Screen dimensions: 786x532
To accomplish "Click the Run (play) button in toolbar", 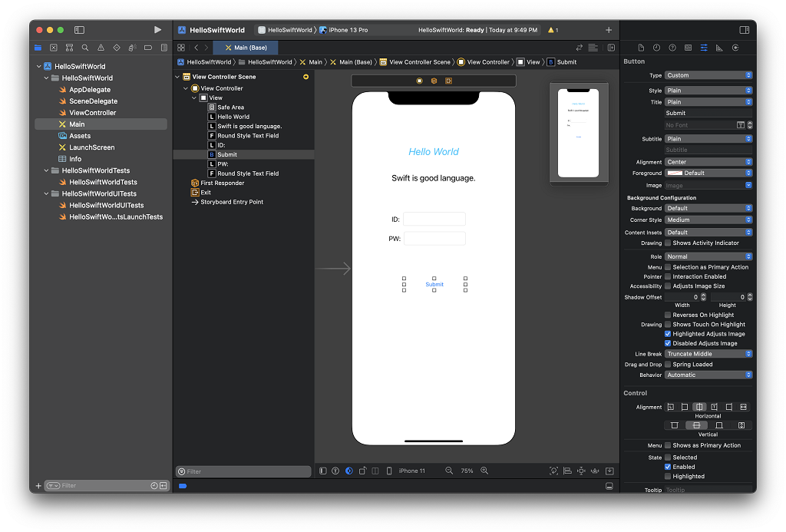I will click(x=157, y=30).
